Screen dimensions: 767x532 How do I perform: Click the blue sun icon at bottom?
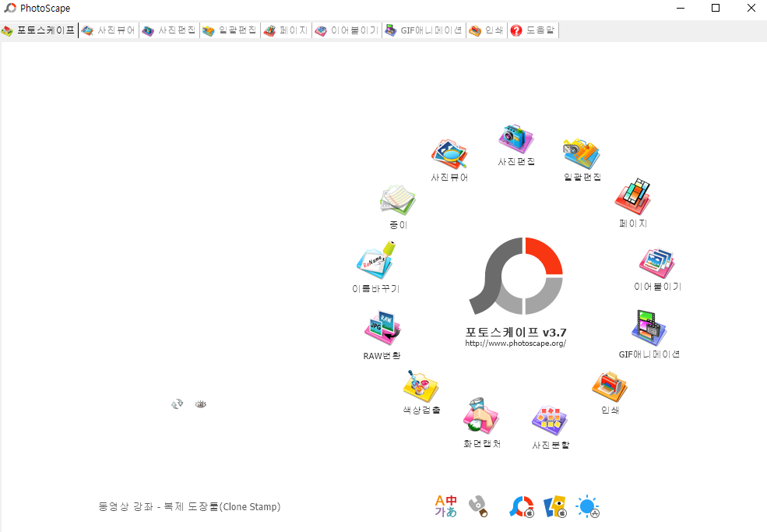pyautogui.click(x=587, y=506)
